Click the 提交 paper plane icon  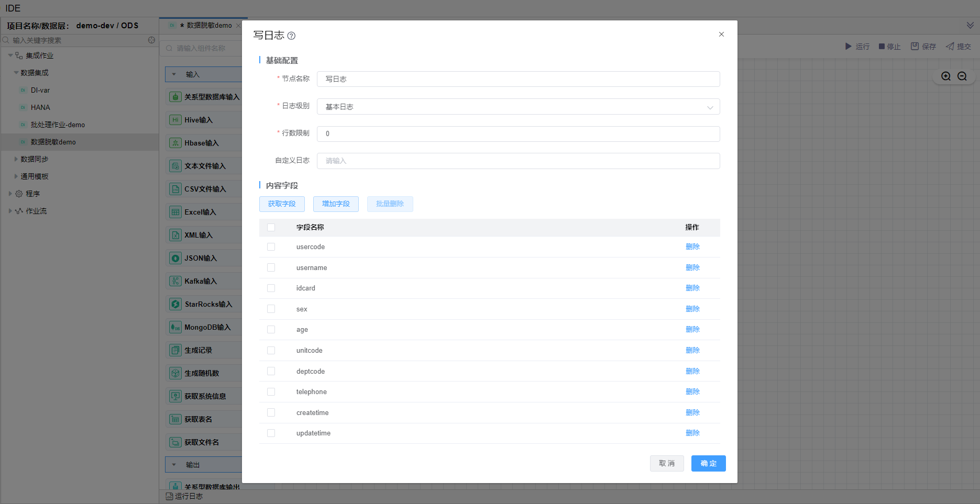pyautogui.click(x=950, y=47)
